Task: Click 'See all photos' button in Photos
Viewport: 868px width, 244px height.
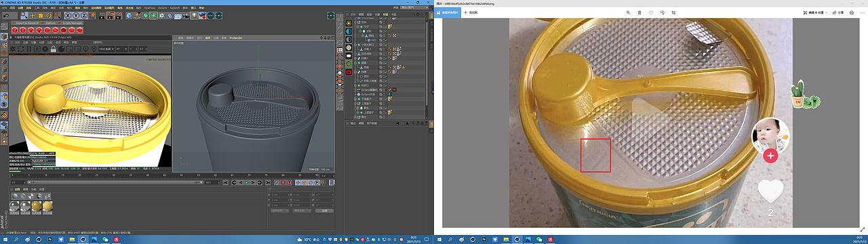Action: click(x=448, y=12)
